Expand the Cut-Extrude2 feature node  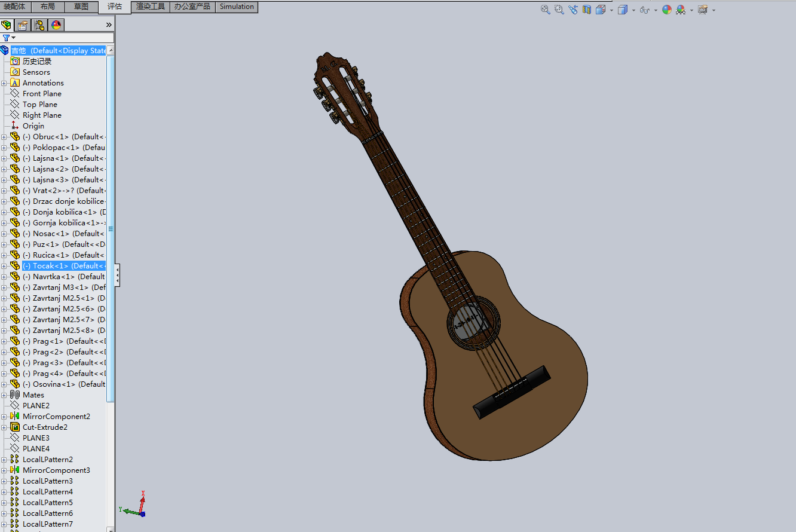[x=4, y=427]
